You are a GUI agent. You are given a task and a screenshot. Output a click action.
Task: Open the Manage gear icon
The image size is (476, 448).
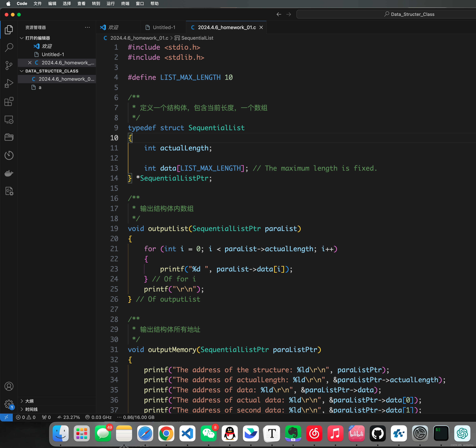(x=9, y=404)
